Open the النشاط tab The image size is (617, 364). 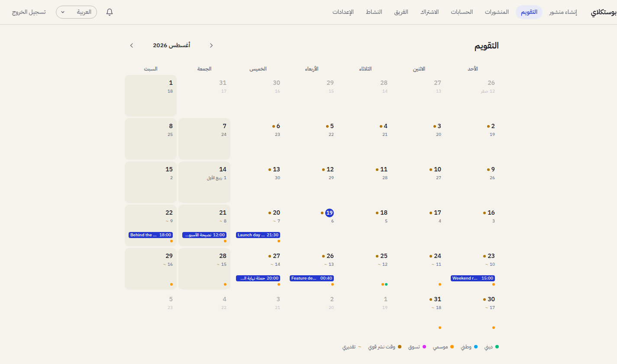click(x=374, y=12)
